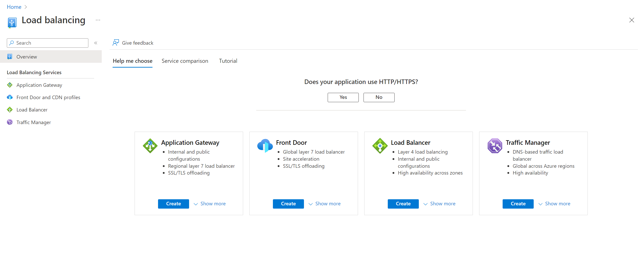Screen dimensions: 644x254
Task: Click the Application Gateway card icon
Action: [x=150, y=146]
